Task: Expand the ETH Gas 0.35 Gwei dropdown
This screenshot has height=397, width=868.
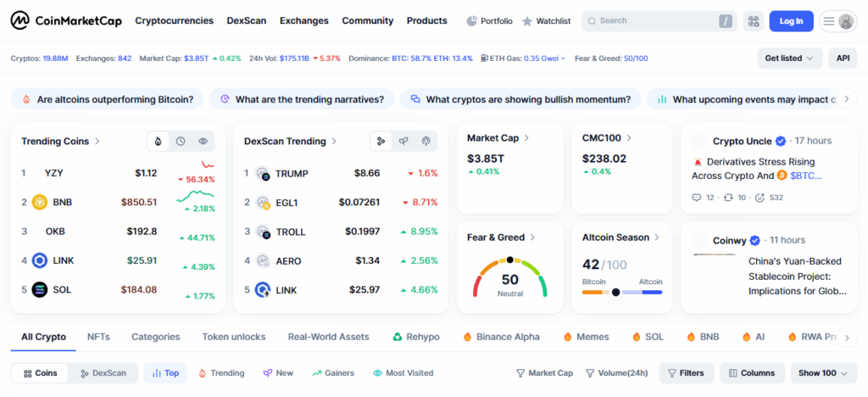Action: click(x=545, y=59)
